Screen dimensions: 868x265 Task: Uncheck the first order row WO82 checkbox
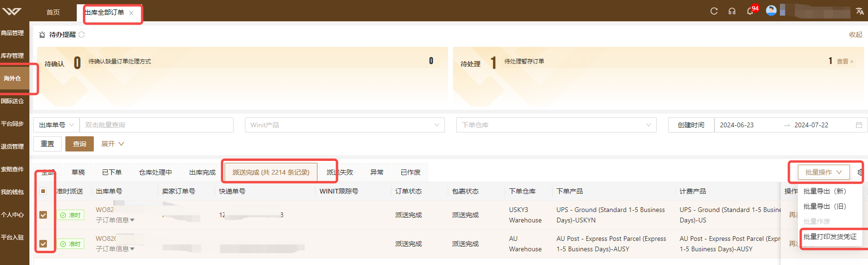pyautogui.click(x=43, y=215)
